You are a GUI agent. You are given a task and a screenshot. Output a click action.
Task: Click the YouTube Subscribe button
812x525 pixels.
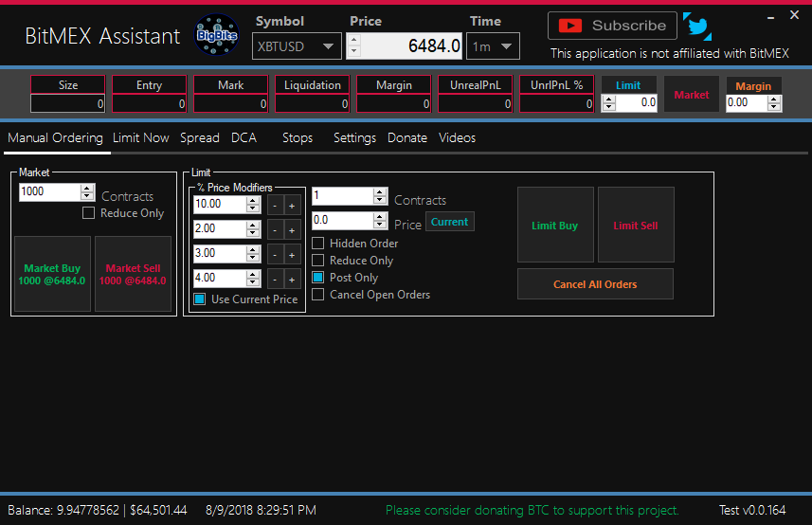(612, 26)
